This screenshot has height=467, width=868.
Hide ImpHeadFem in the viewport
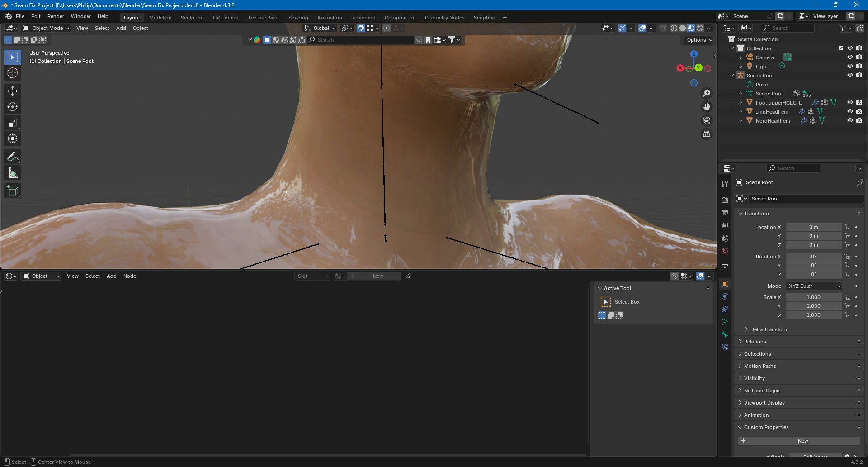click(850, 112)
